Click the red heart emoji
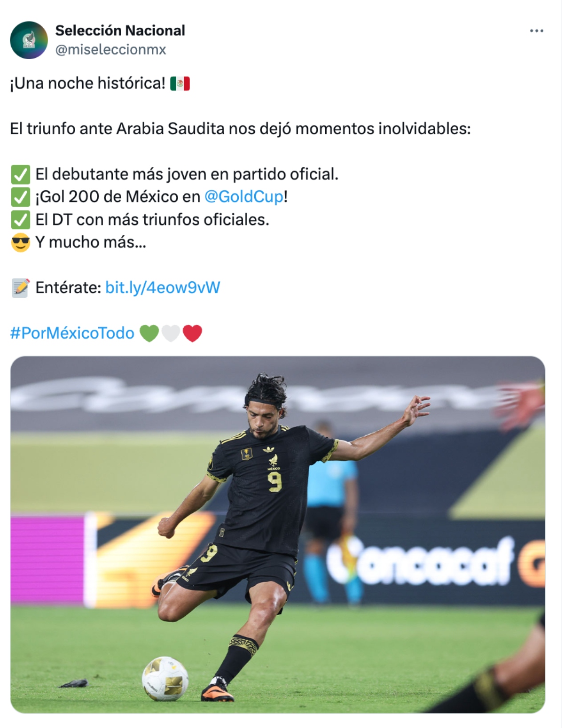 pyautogui.click(x=192, y=333)
